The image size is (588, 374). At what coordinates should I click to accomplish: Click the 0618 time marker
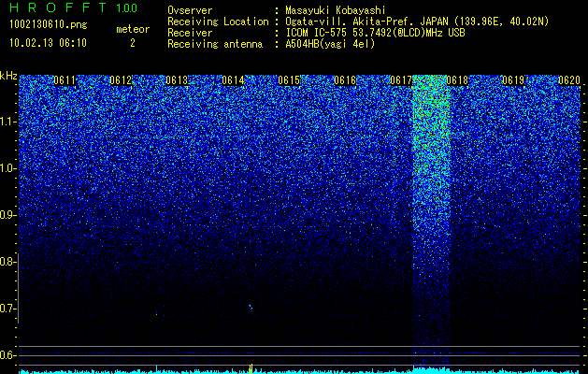point(457,80)
